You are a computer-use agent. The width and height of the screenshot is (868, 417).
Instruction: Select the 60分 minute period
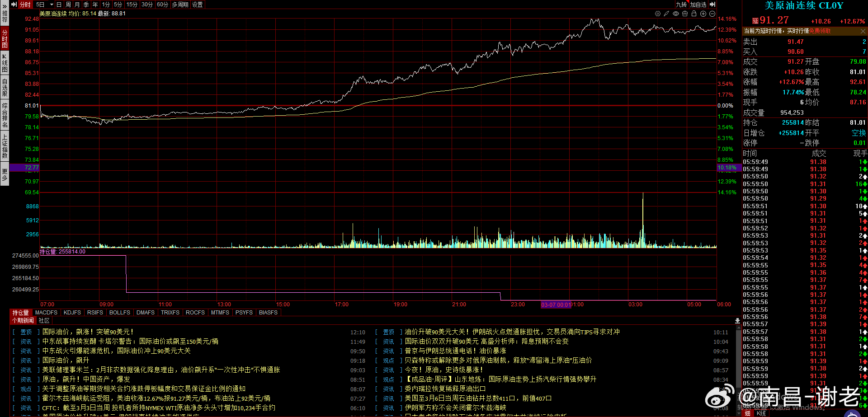(x=163, y=5)
